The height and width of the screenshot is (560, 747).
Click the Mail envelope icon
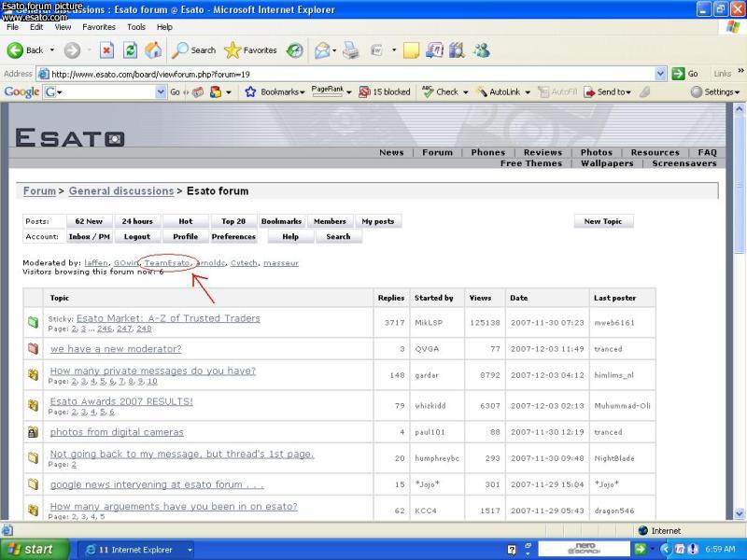point(322,50)
